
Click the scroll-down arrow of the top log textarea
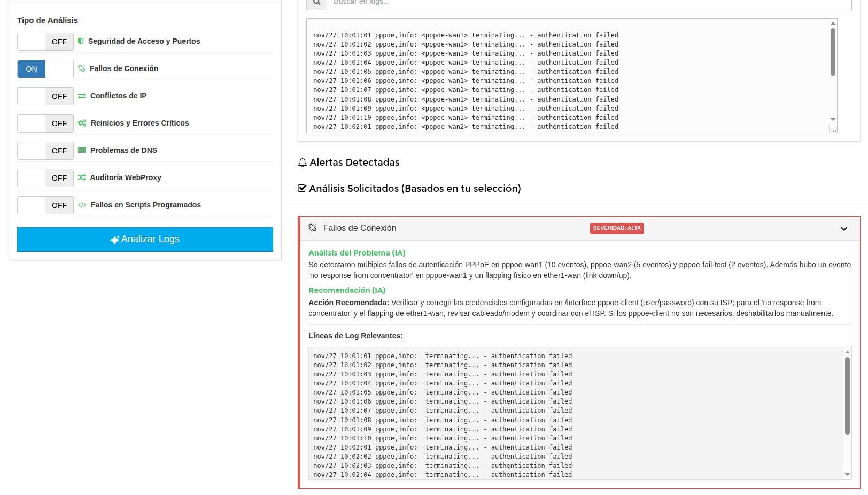click(833, 119)
